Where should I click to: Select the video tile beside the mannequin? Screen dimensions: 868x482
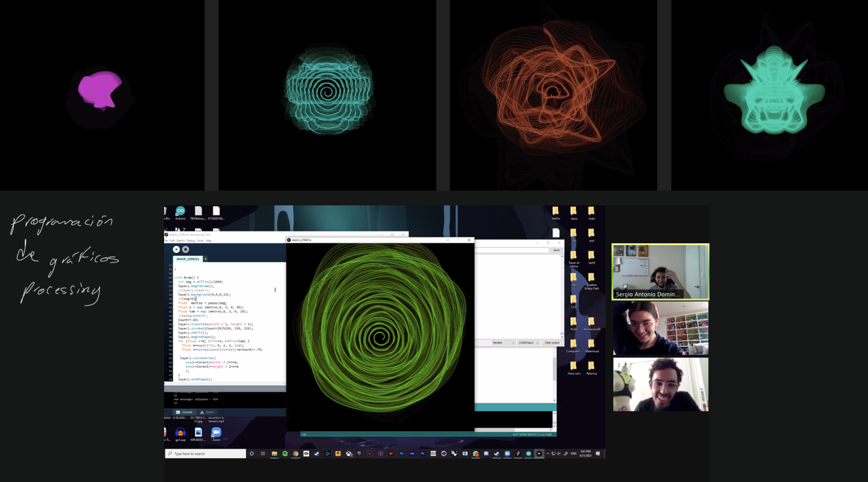tap(660, 384)
